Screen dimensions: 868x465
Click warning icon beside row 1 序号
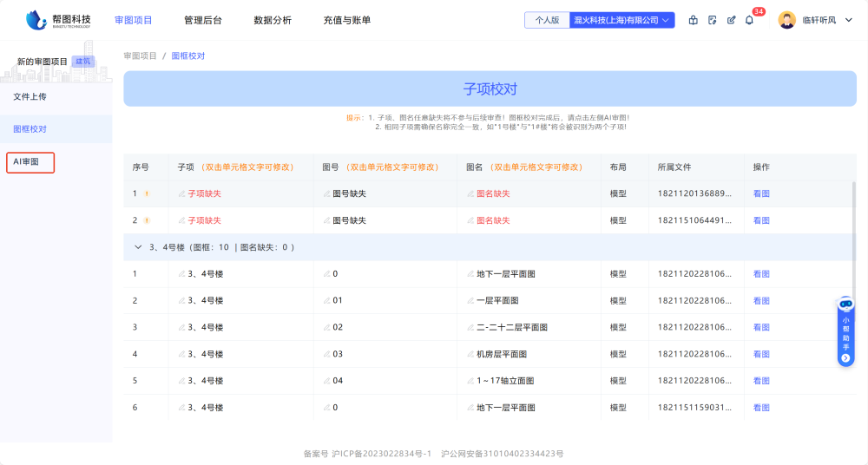point(147,193)
